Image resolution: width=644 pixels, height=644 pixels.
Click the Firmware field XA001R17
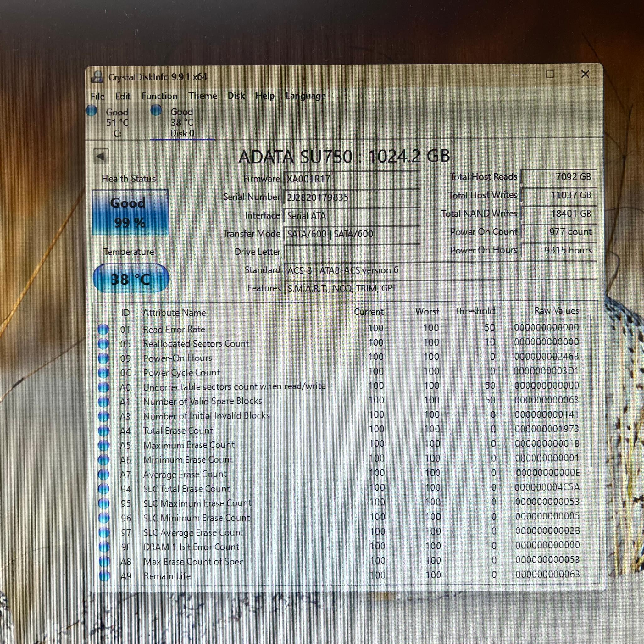(x=352, y=179)
